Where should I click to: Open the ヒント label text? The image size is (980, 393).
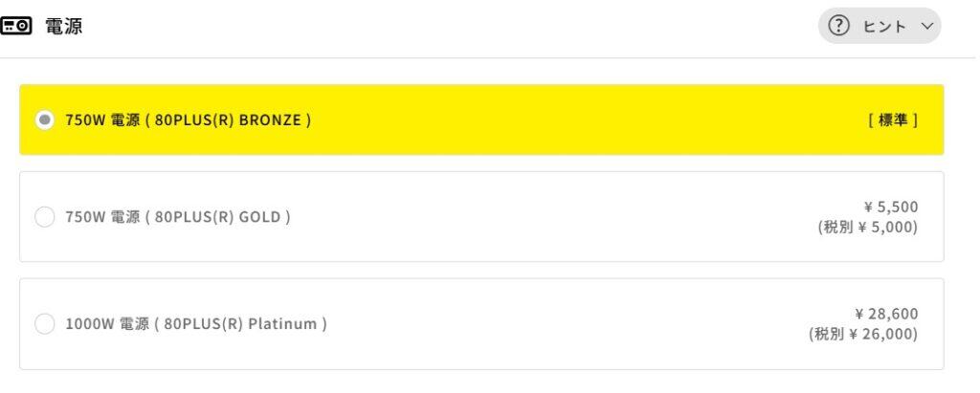[x=884, y=27]
